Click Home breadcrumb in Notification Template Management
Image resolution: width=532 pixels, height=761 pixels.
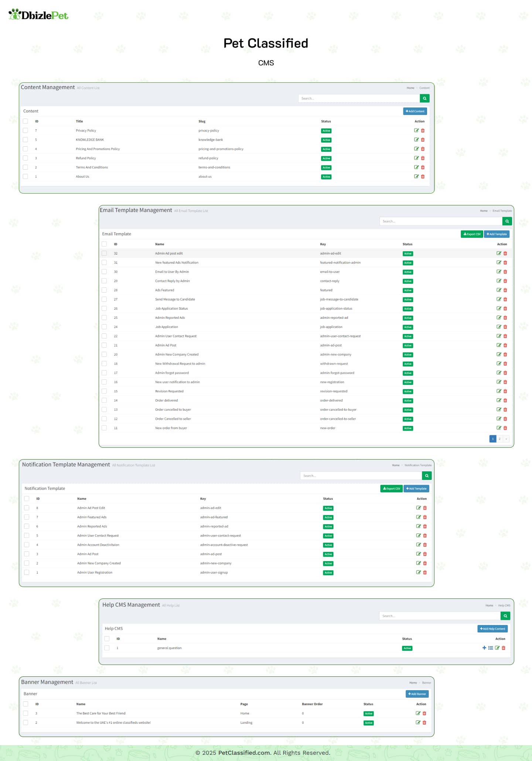396,465
